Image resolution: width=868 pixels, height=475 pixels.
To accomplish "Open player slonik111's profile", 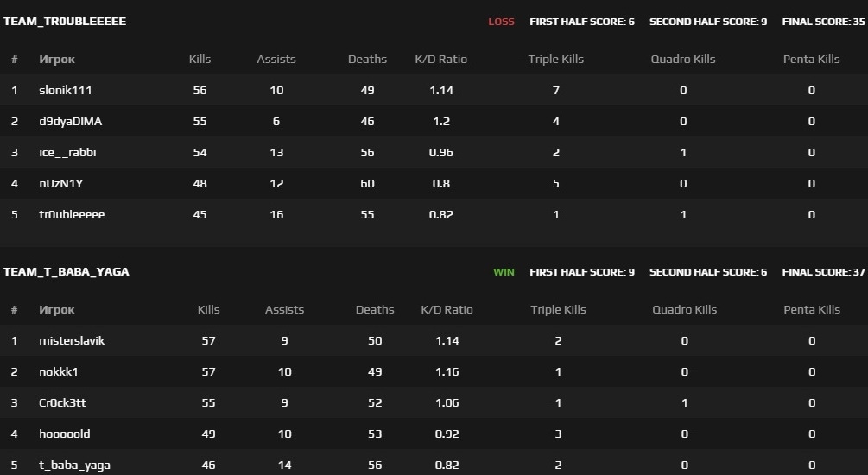I will 65,91.
